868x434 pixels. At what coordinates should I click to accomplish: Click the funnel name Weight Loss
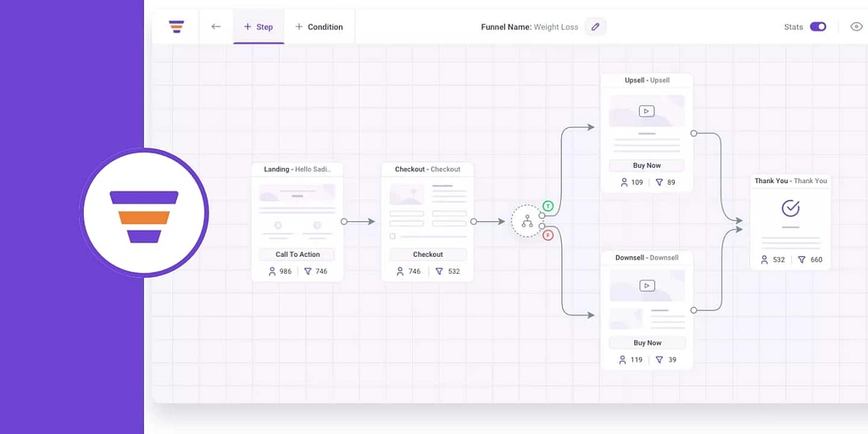556,26
